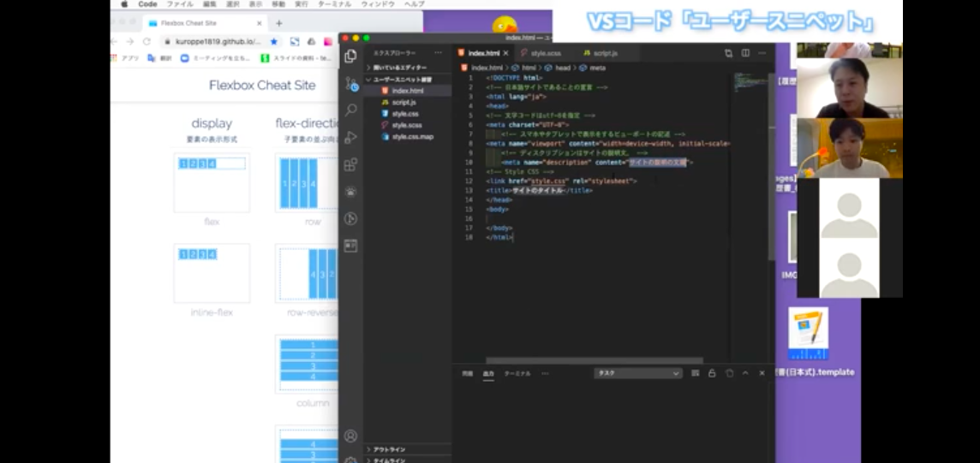Open the Explorer view in the activity bar

[x=350, y=56]
